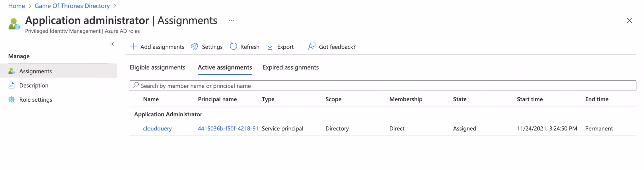
Task: Collapse the side menu with double chevron
Action: (112, 44)
